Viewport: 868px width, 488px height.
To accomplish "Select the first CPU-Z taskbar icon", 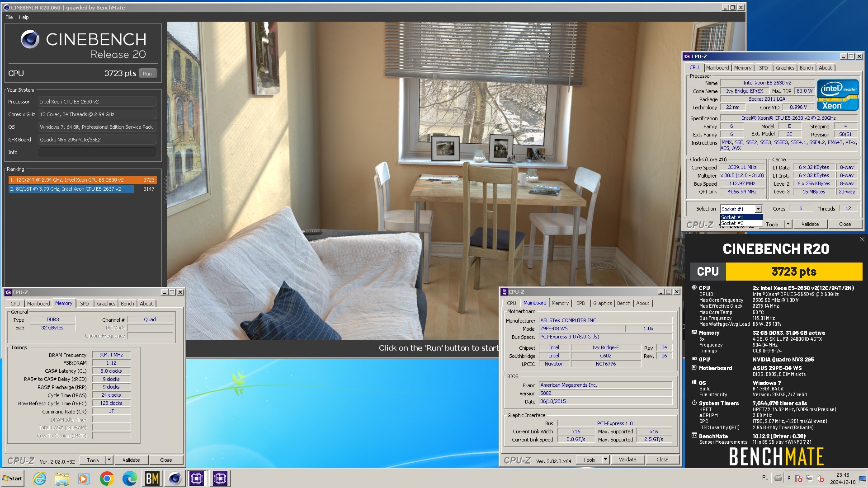I will 197,479.
